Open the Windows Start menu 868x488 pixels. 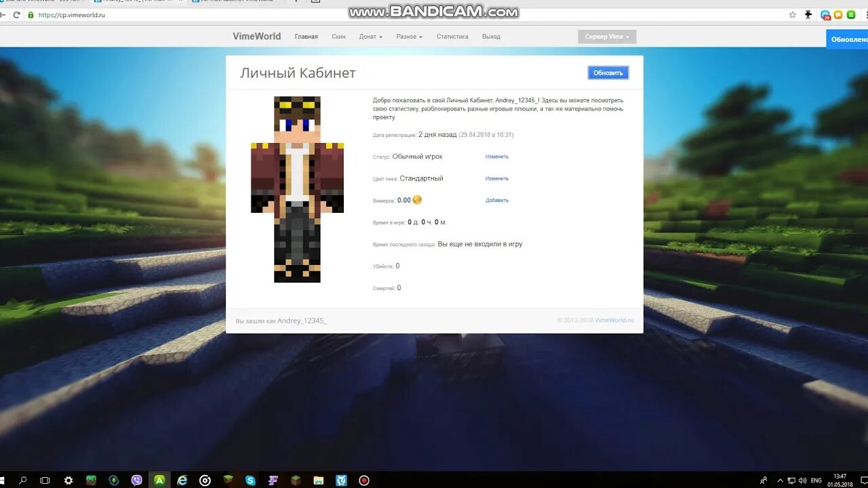coord(3,481)
